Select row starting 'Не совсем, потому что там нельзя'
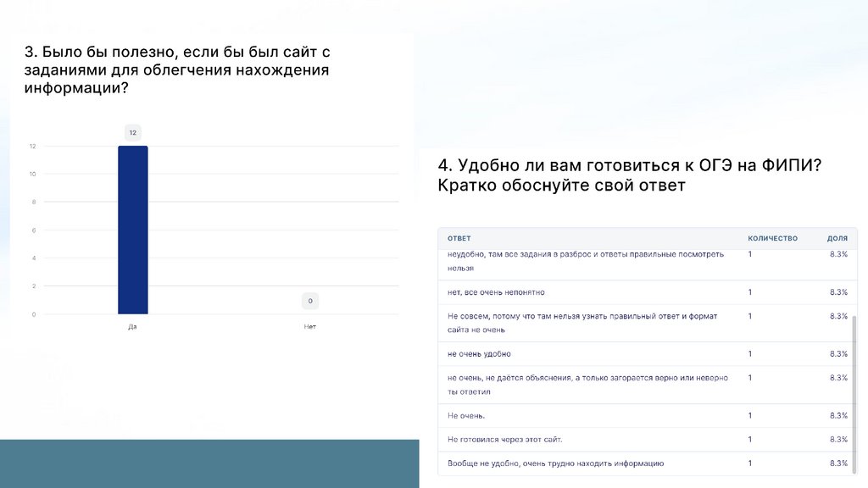The image size is (868, 488). (x=647, y=323)
